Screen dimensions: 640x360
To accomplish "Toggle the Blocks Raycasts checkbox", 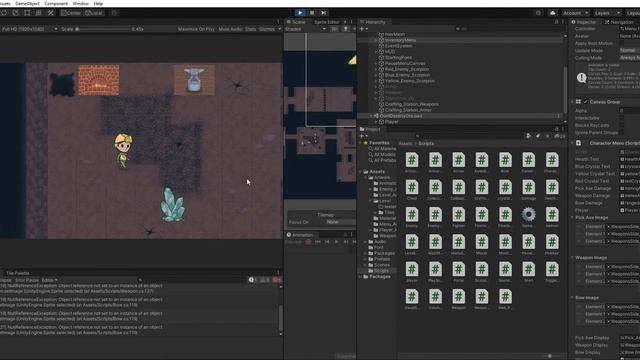I will pyautogui.click(x=622, y=125).
